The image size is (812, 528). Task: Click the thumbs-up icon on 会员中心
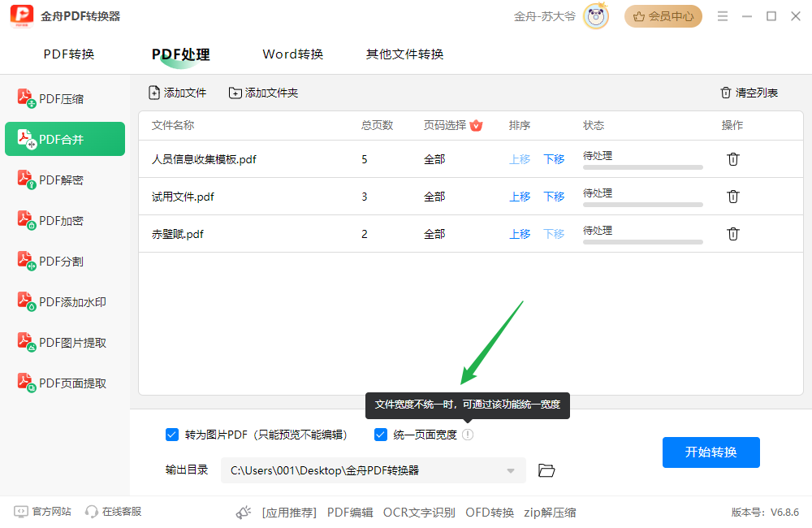pyautogui.click(x=639, y=16)
